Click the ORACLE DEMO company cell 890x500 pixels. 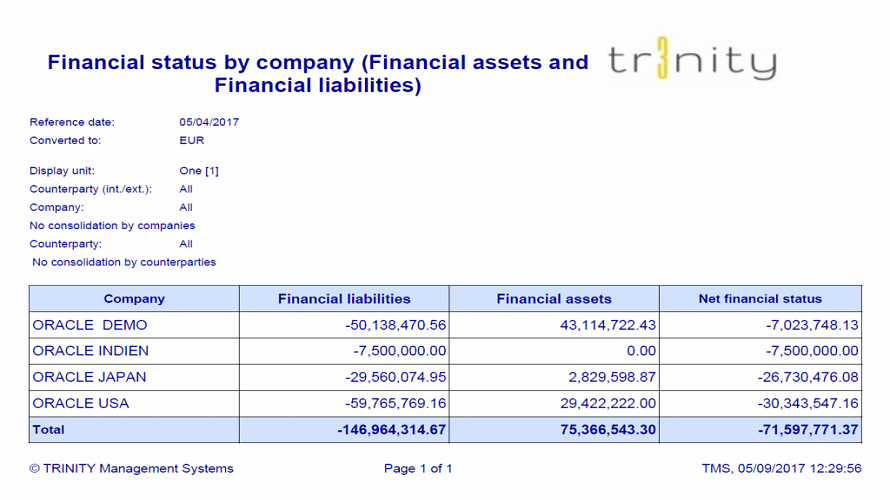[90, 325]
